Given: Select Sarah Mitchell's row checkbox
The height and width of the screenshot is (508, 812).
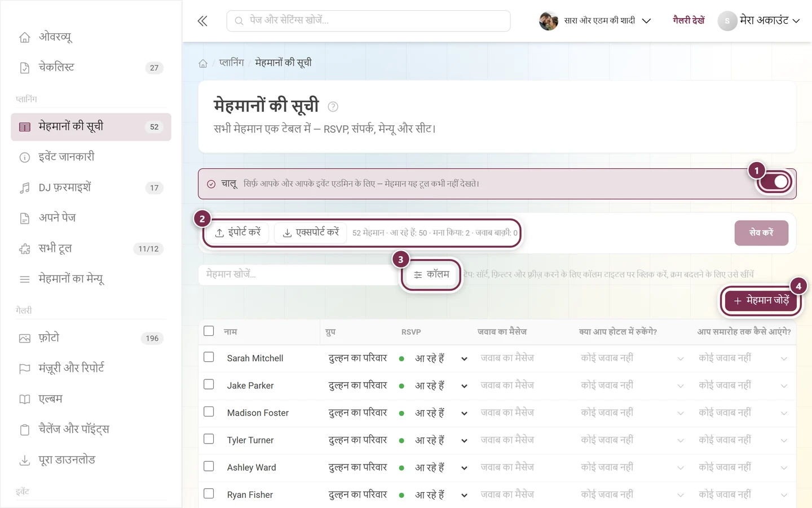Looking at the screenshot, I should pos(209,357).
